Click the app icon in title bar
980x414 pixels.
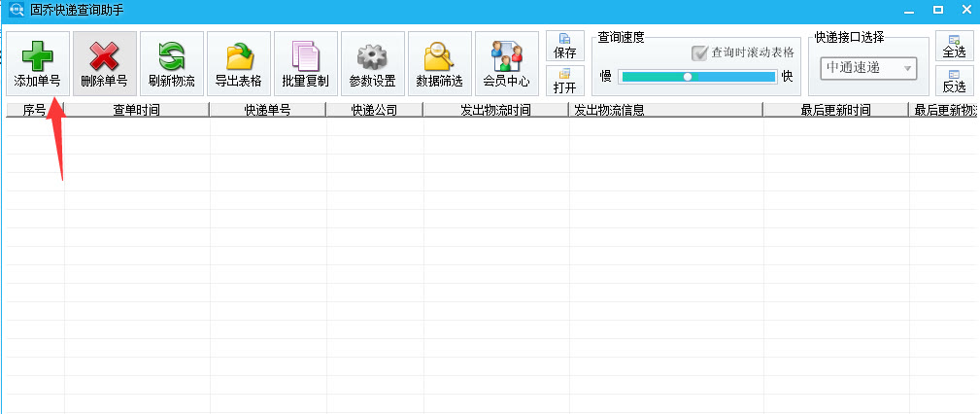tap(16, 10)
